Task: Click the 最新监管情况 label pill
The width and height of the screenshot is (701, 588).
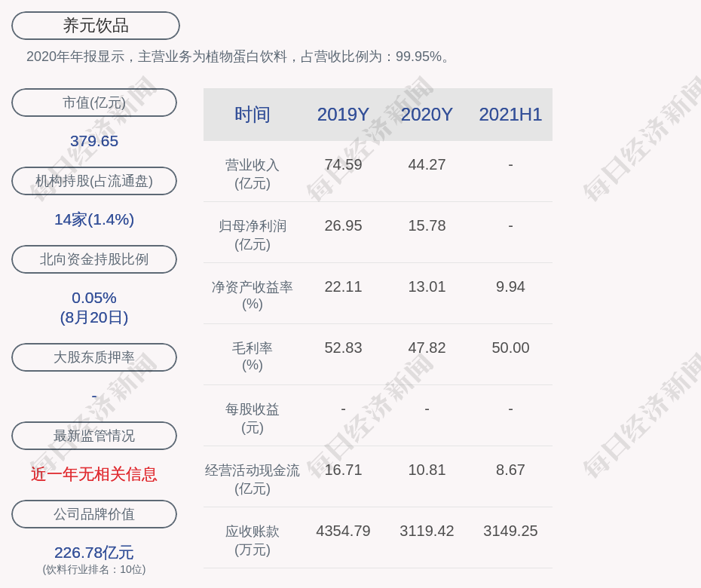Action: pyautogui.click(x=94, y=436)
